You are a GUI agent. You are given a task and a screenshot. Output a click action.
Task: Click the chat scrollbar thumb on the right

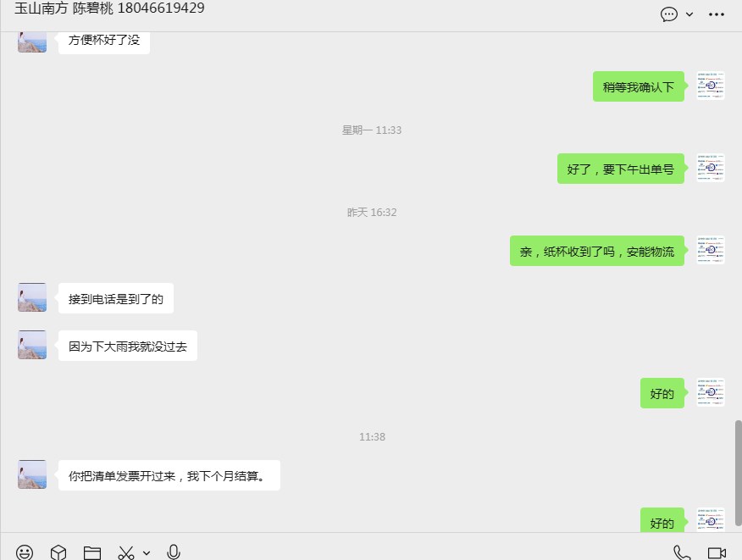739,473
